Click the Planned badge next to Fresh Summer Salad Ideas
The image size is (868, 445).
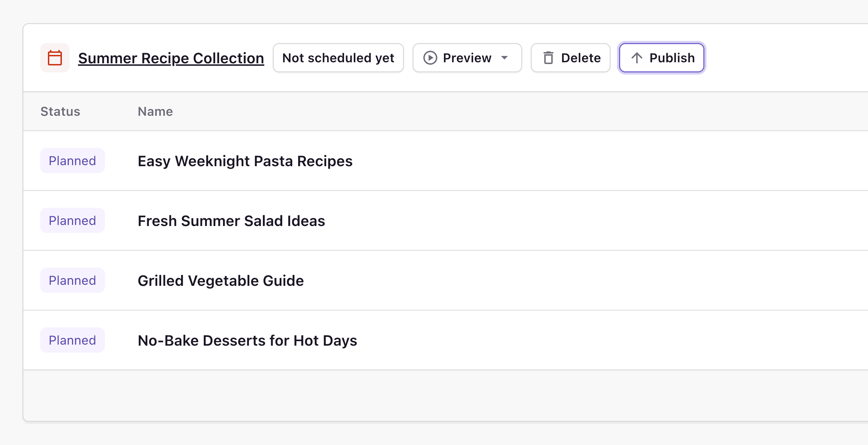point(72,220)
